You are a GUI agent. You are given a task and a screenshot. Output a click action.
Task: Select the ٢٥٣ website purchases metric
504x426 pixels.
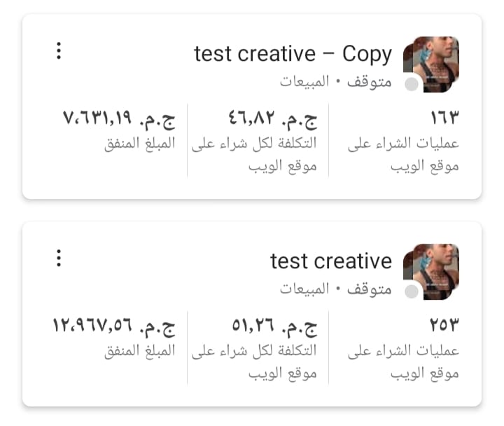coord(443,326)
